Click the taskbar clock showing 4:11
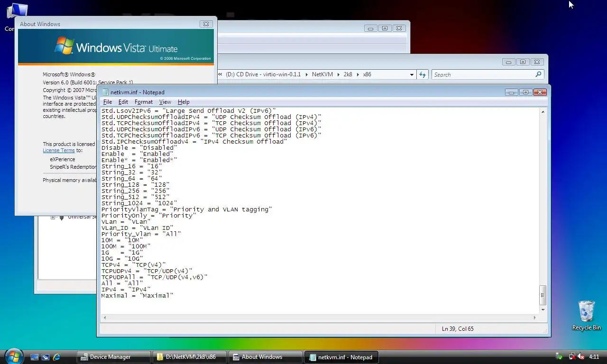607x364 pixels. point(594,356)
